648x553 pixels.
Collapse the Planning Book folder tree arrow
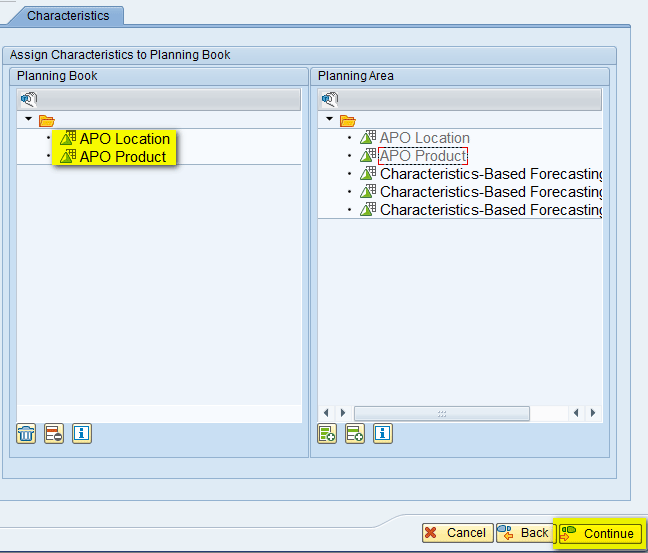29,119
